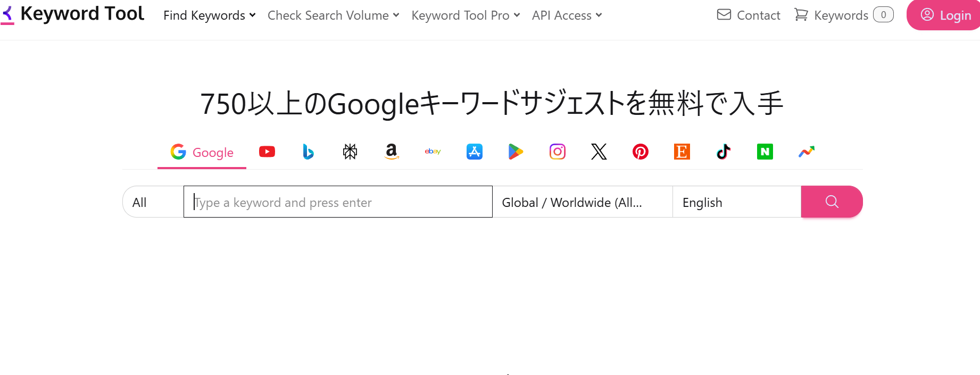Switch to TikTok keyword search
Screen dimensions: 980x375
(x=723, y=152)
